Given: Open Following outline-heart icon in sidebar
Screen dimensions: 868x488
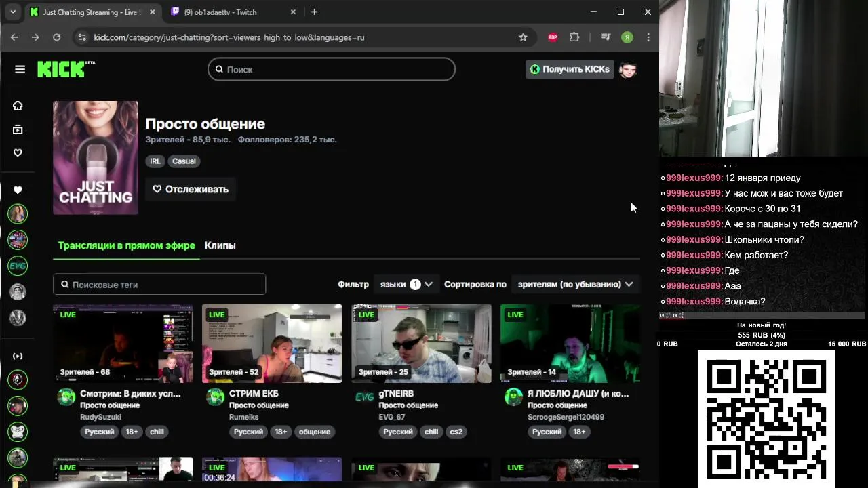Looking at the screenshot, I should click(x=18, y=153).
